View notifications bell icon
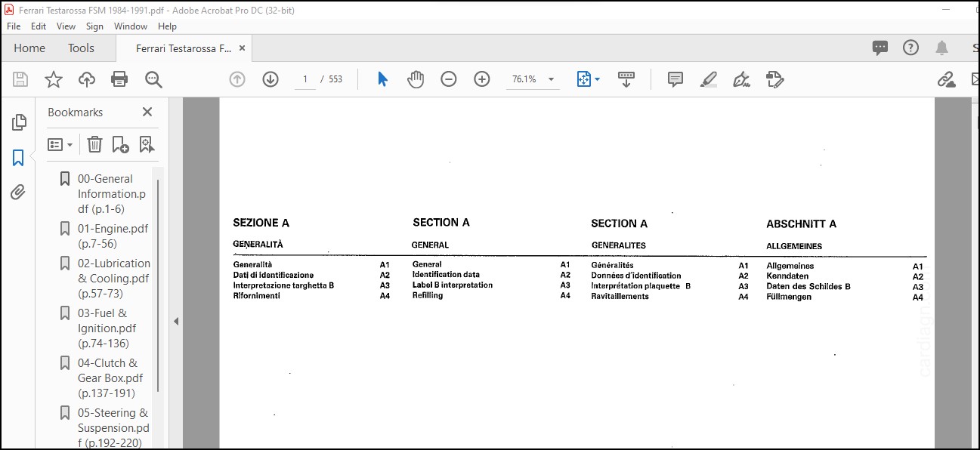The width and height of the screenshot is (980, 450). coord(941,48)
